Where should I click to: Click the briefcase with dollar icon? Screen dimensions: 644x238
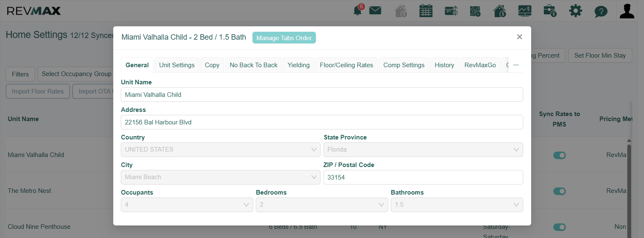tap(550, 11)
